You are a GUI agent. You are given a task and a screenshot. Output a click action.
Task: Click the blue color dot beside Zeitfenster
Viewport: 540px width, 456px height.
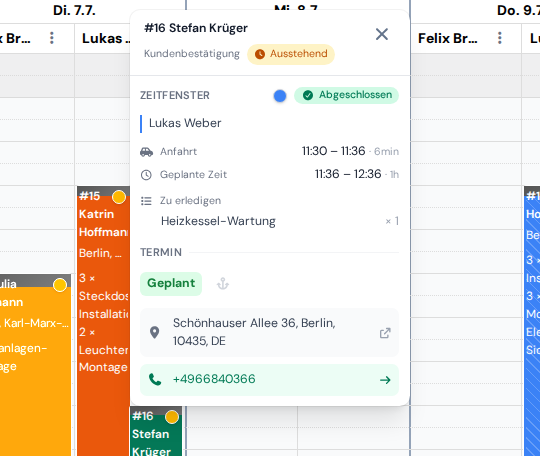tap(280, 96)
